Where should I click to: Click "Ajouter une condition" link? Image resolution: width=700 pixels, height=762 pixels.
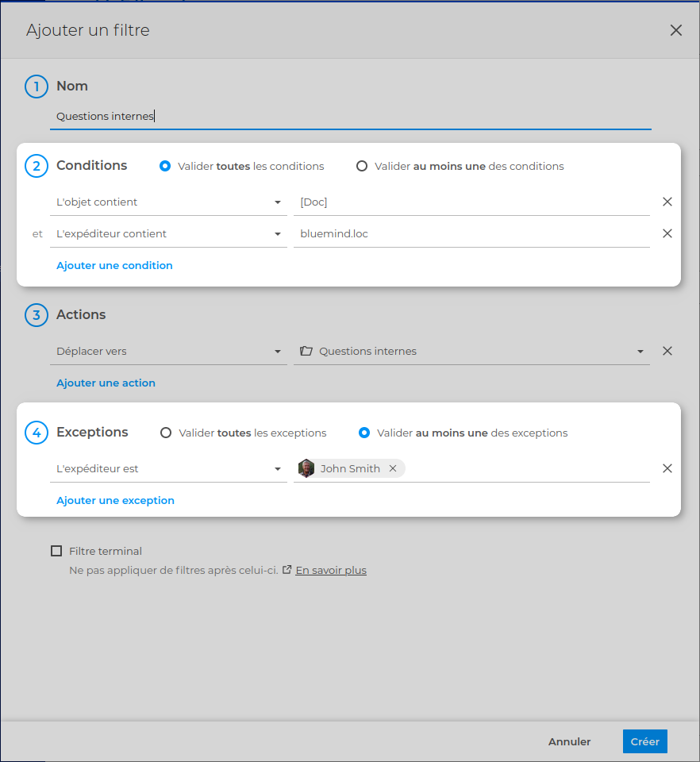114,265
